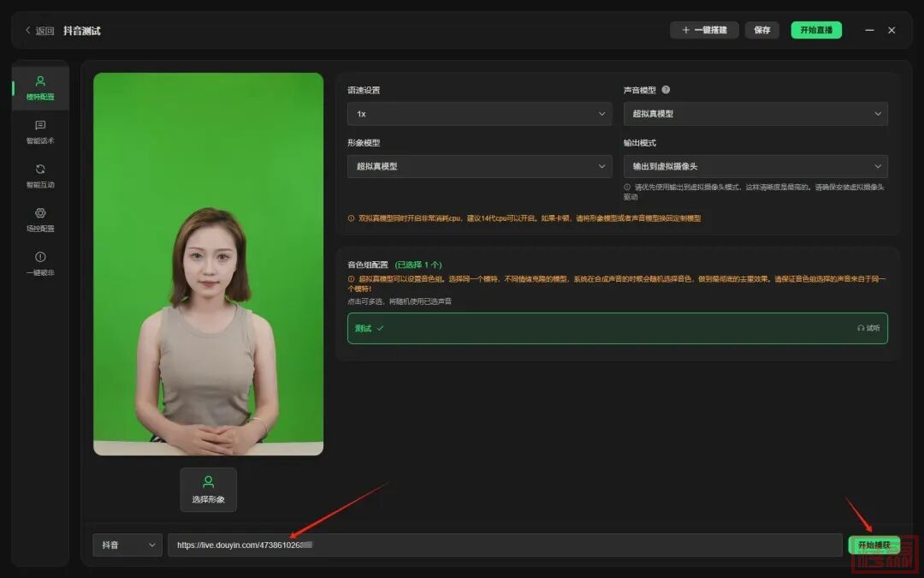Viewport: 924px width, 578px height.
Task: Click the live room URL input field
Action: click(x=505, y=545)
